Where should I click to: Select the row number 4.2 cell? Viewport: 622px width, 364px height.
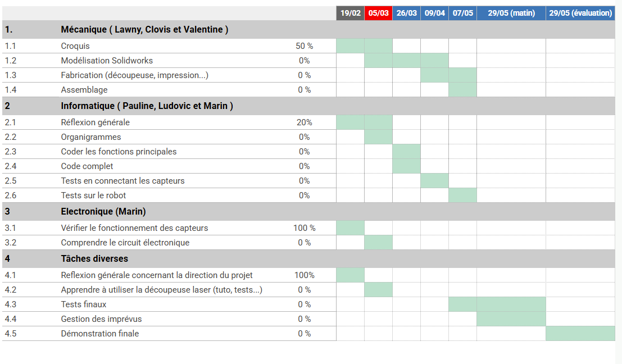[x=11, y=290]
